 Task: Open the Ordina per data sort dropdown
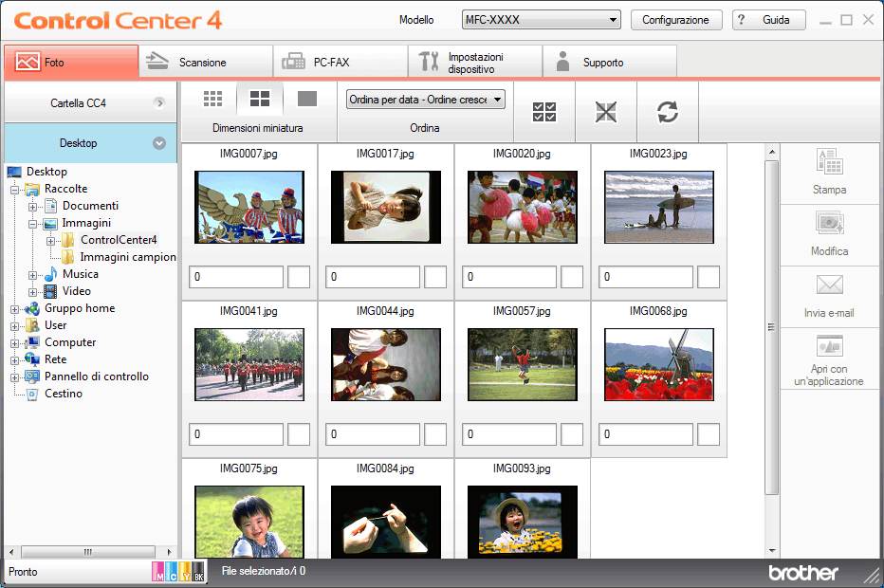tap(426, 100)
